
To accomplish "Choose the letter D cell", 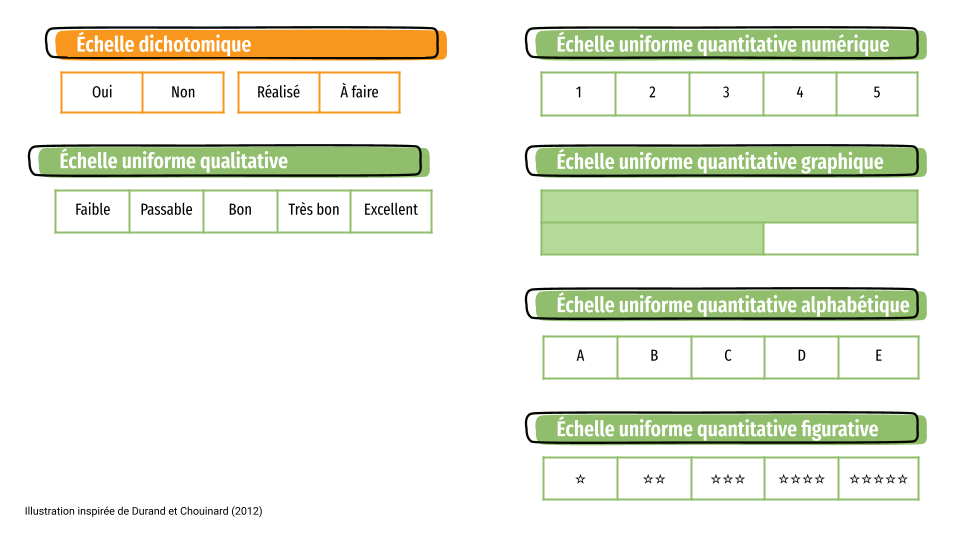I will point(801,357).
